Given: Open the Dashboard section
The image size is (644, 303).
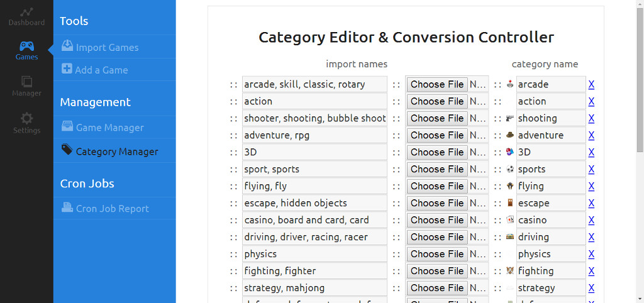Looking at the screenshot, I should 26,16.
